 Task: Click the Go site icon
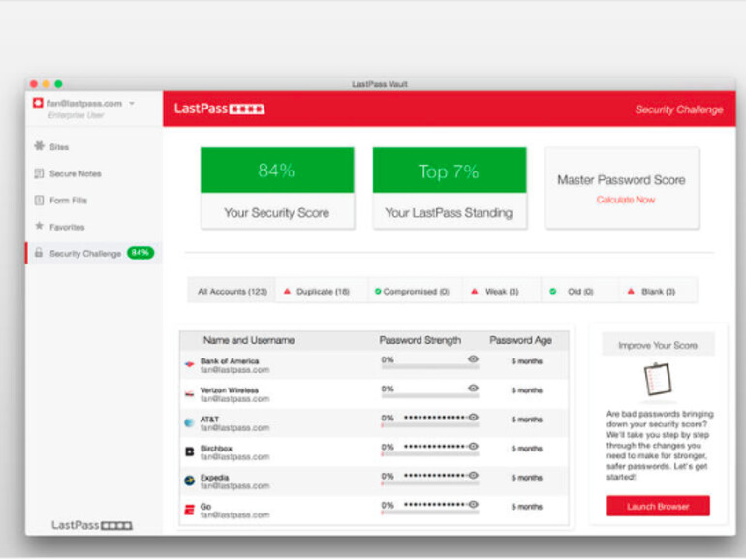tap(189, 510)
